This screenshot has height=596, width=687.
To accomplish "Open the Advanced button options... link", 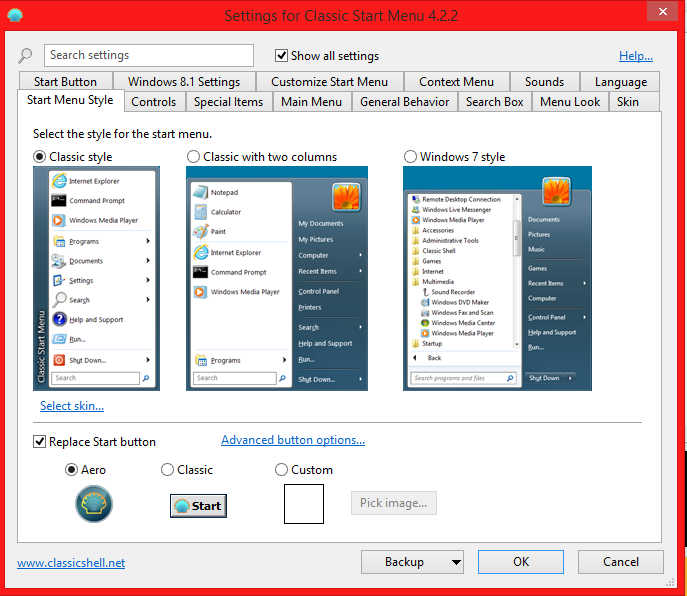I will point(293,440).
